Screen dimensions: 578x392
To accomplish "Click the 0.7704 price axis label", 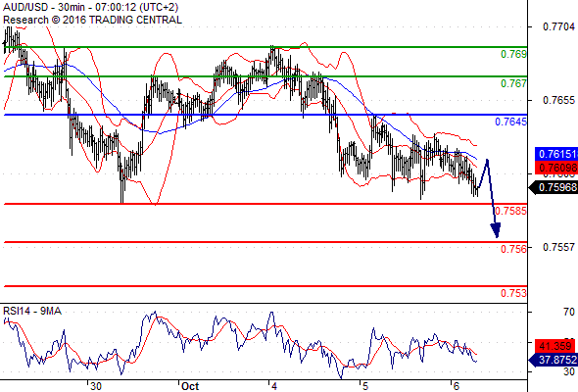I will coord(558,26).
